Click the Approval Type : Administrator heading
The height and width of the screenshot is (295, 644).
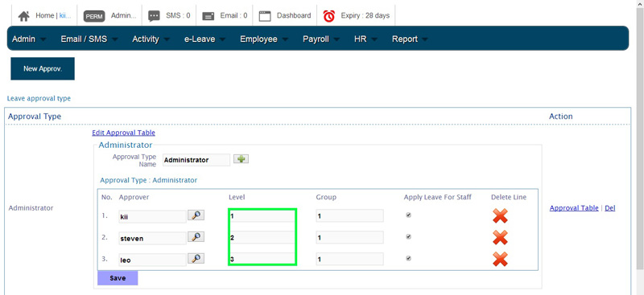pyautogui.click(x=149, y=180)
